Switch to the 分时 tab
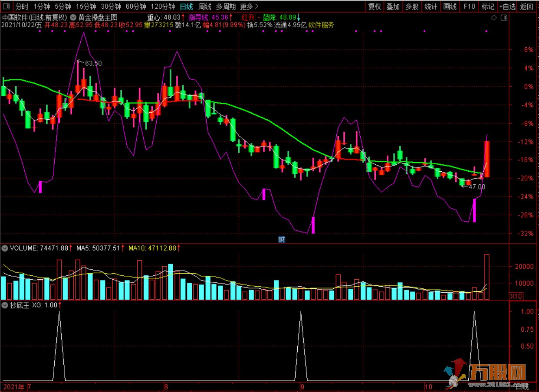 click(22, 7)
